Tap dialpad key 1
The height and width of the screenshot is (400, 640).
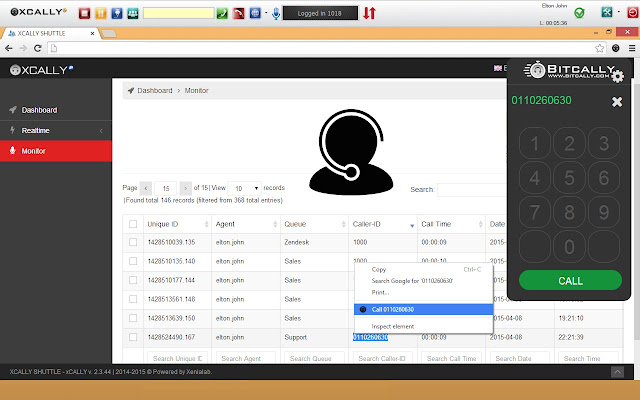coord(535,143)
